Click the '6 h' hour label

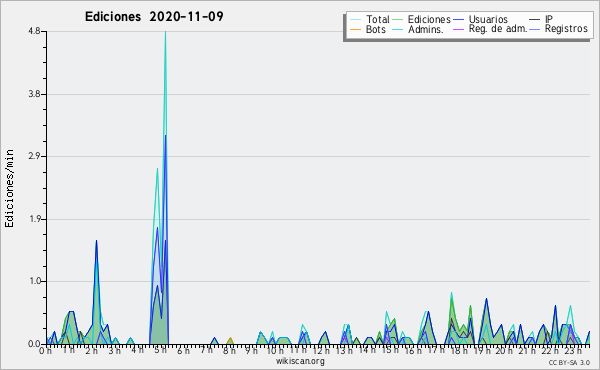click(183, 350)
